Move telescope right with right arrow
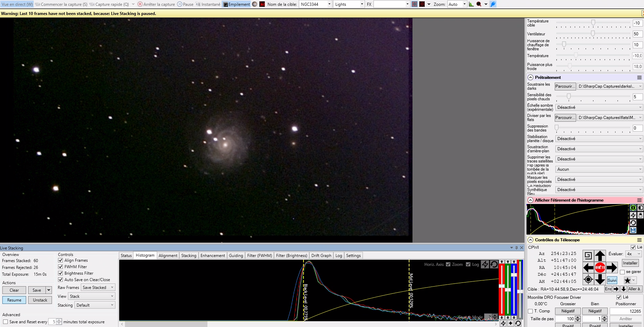Screen dimensions: 644x327 pyautogui.click(x=612, y=268)
